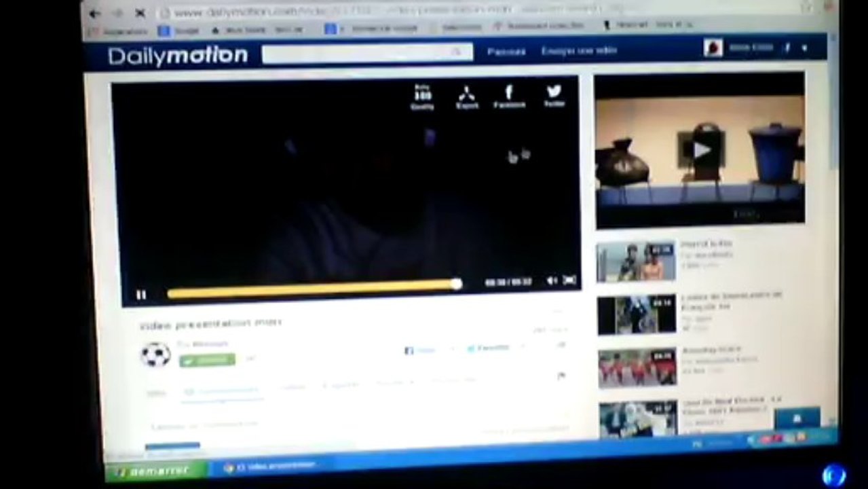
Task: Focus the Dailymotion search field
Action: (x=367, y=53)
